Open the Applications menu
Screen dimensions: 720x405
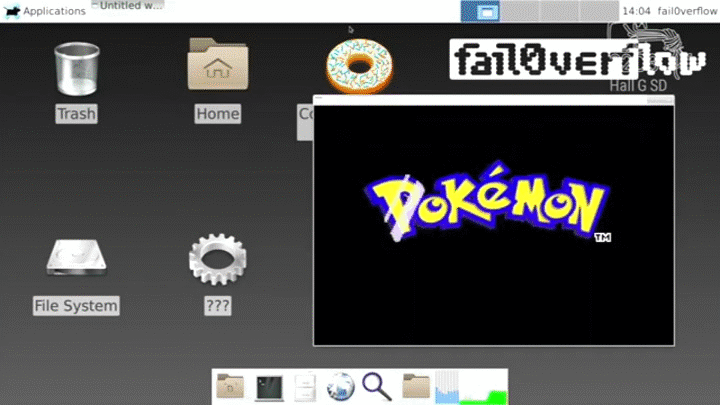(46, 11)
